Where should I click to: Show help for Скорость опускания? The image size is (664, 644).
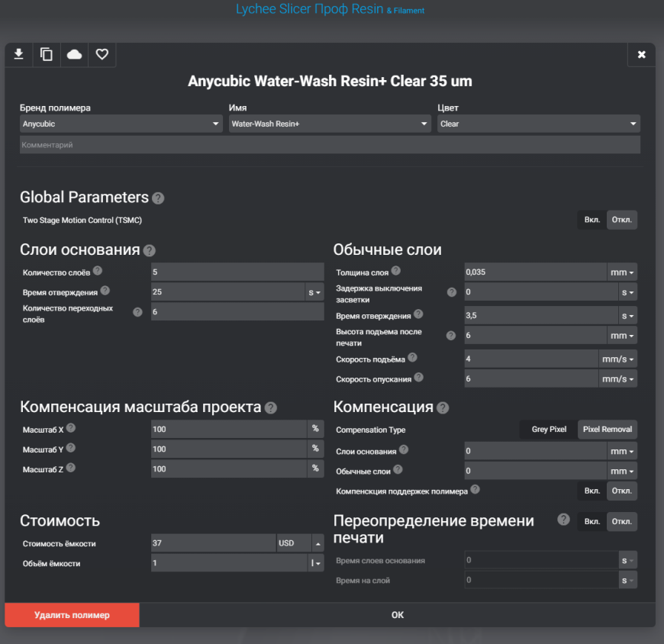(x=419, y=377)
